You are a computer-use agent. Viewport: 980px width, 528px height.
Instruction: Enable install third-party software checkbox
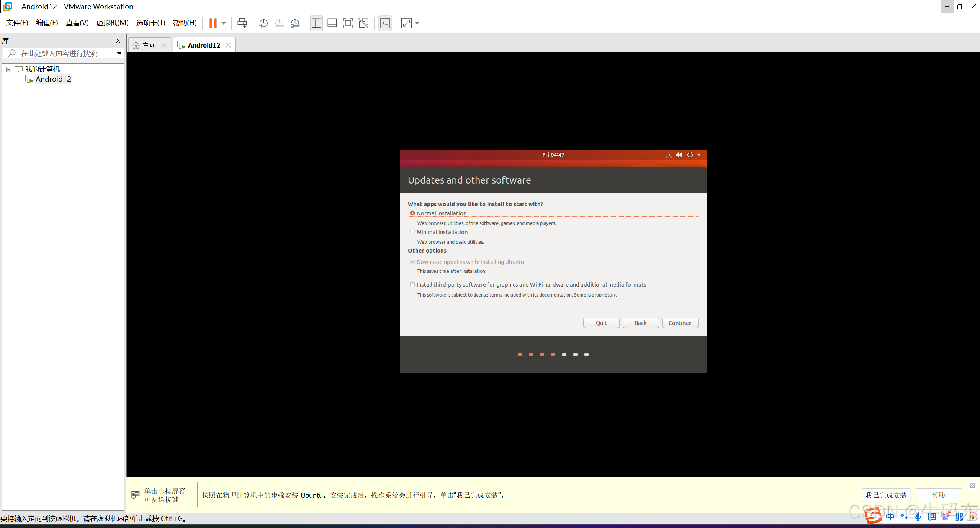pyautogui.click(x=412, y=285)
